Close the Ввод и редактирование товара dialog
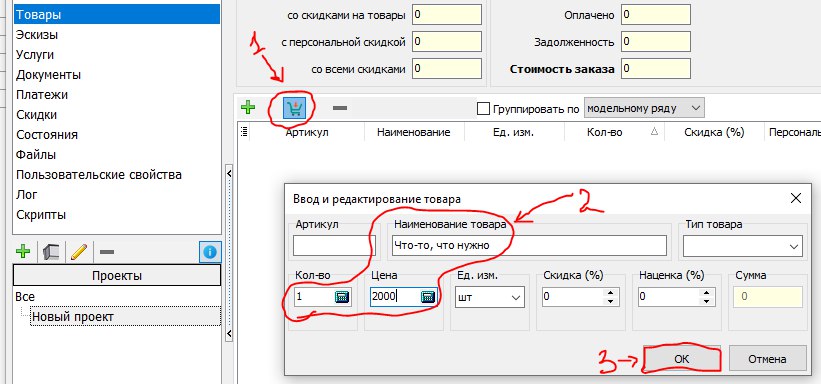This screenshot has height=384, width=821. tap(795, 198)
